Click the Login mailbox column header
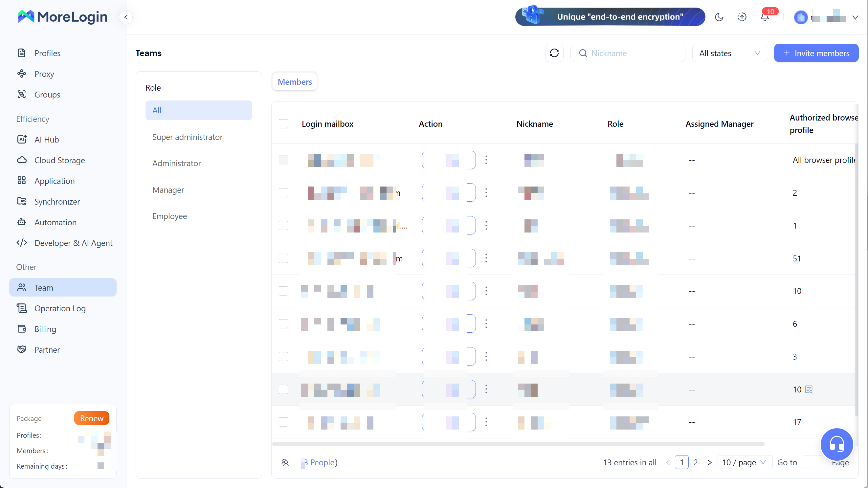The image size is (868, 488). [x=327, y=124]
